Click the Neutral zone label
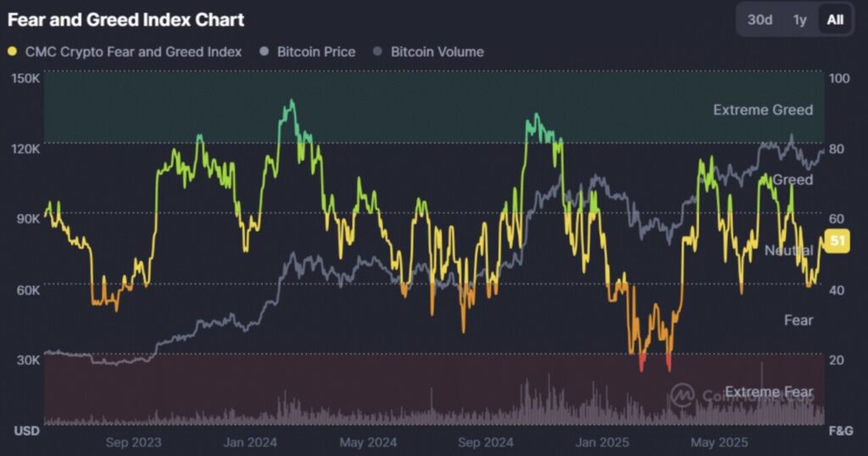The width and height of the screenshot is (868, 456). [788, 250]
